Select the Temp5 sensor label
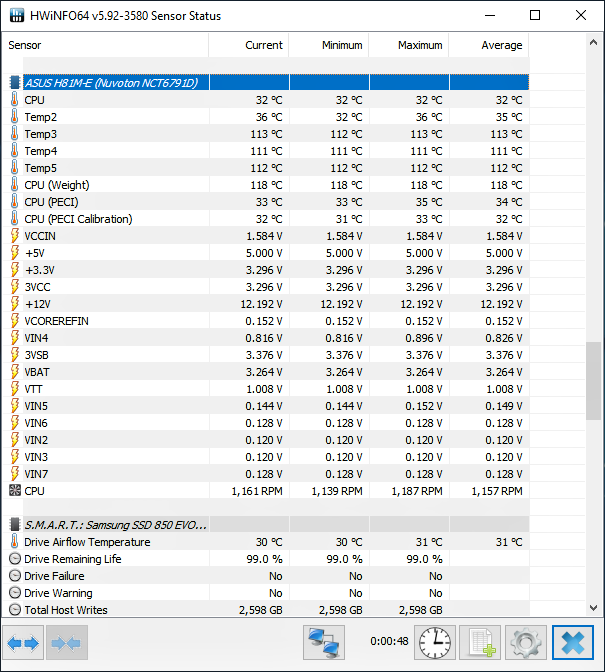605x672 pixels. [x=41, y=168]
